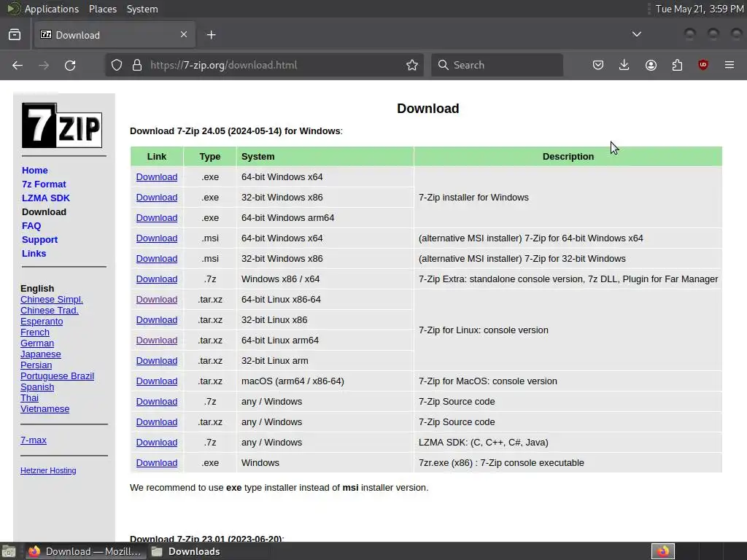Switch language to Vietnamese

(44, 409)
